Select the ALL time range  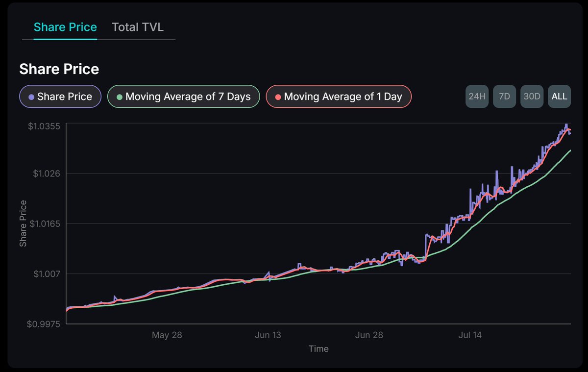[x=560, y=97]
